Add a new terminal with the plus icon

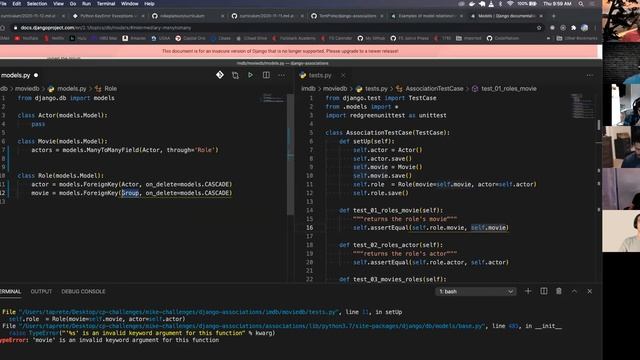[528, 291]
